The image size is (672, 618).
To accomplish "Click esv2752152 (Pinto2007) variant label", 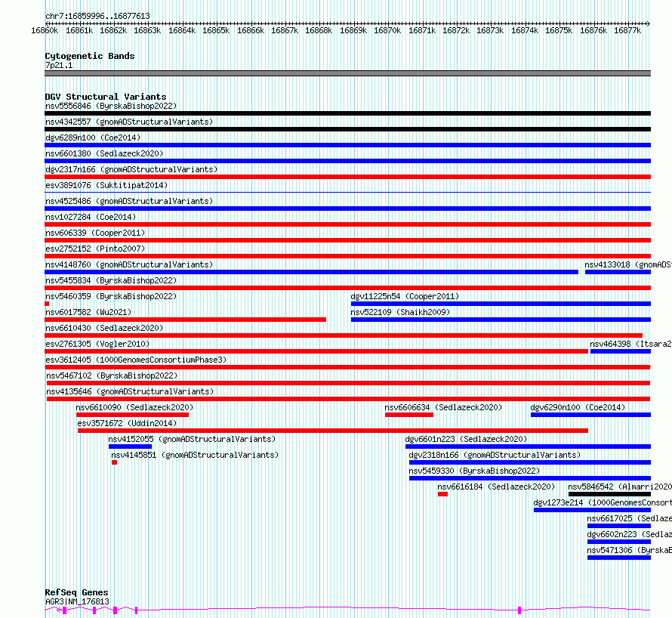I will [x=95, y=249].
